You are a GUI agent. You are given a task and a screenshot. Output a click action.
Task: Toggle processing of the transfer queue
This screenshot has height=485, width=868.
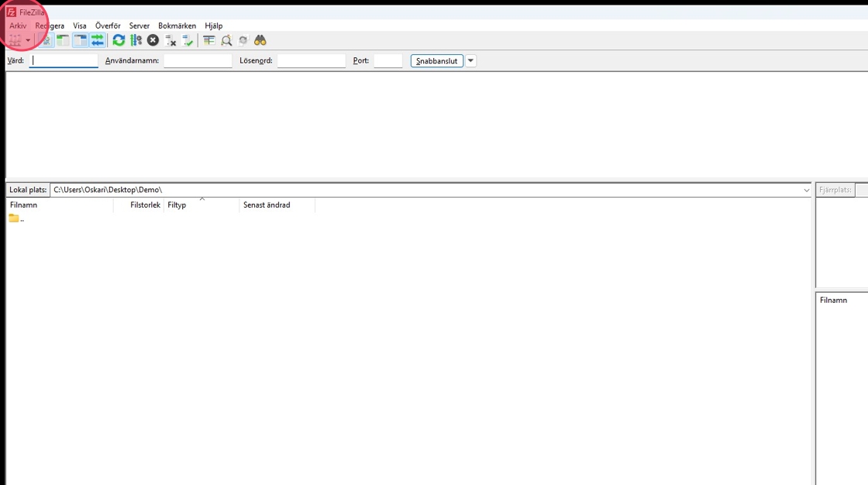[136, 40]
